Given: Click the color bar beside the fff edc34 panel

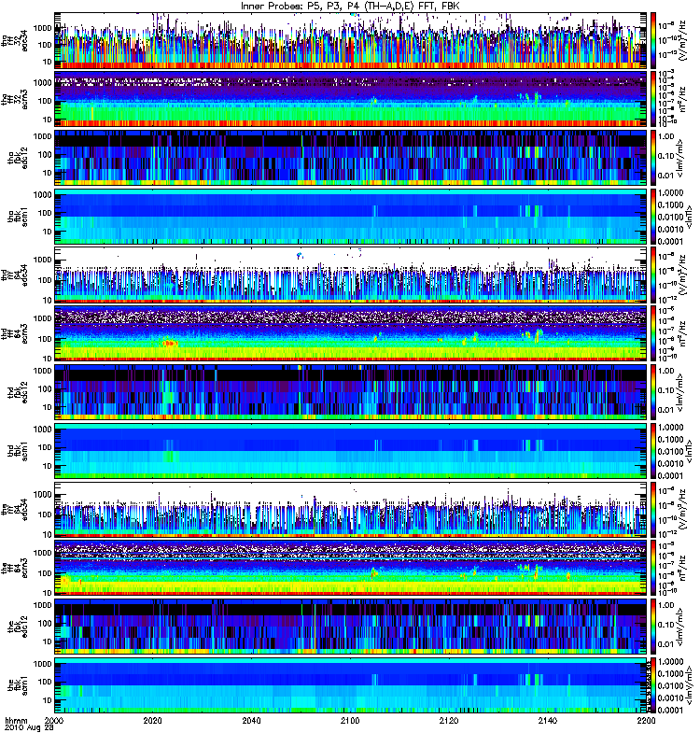Looking at the screenshot, I should 654,509.
